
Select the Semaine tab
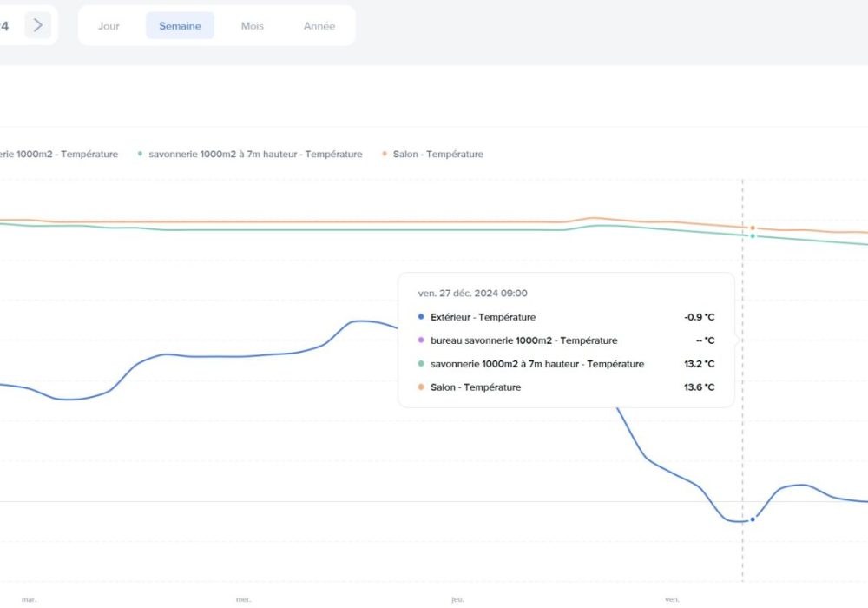pyautogui.click(x=180, y=26)
